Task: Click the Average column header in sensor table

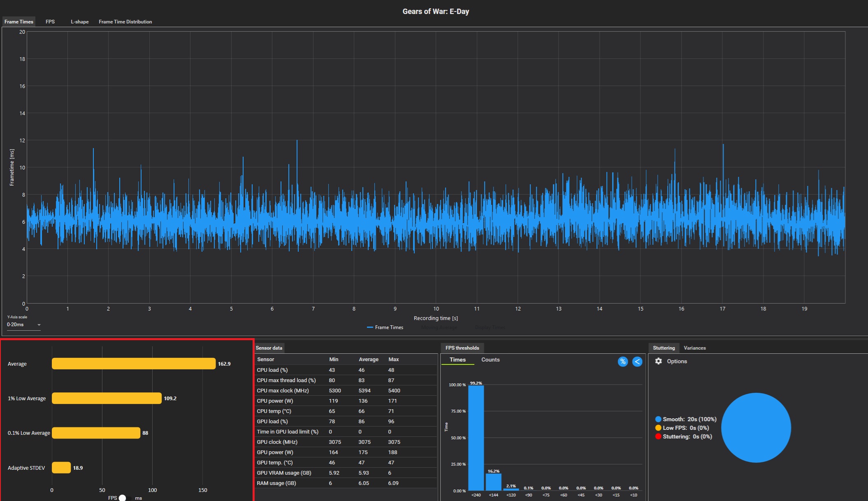Action: 368,360
